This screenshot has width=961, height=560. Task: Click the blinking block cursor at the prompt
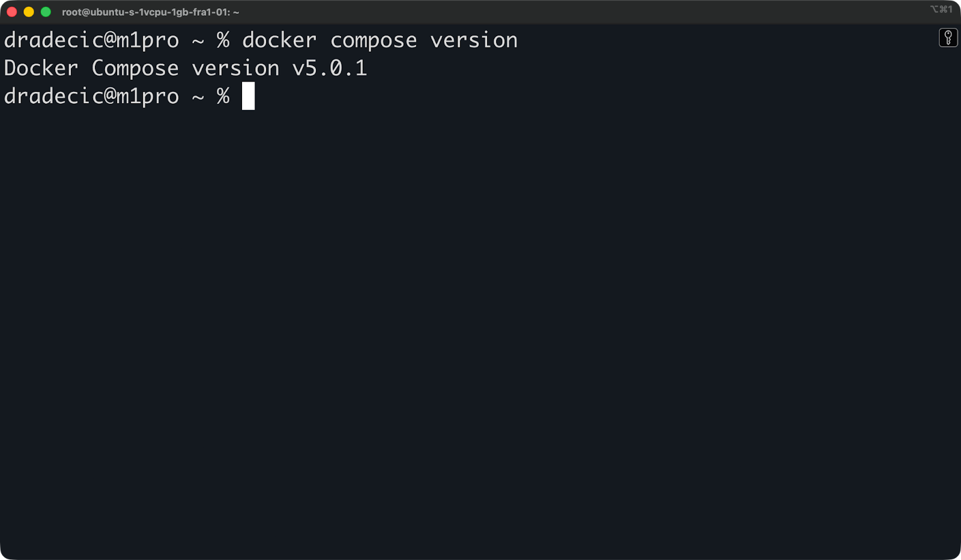point(248,97)
